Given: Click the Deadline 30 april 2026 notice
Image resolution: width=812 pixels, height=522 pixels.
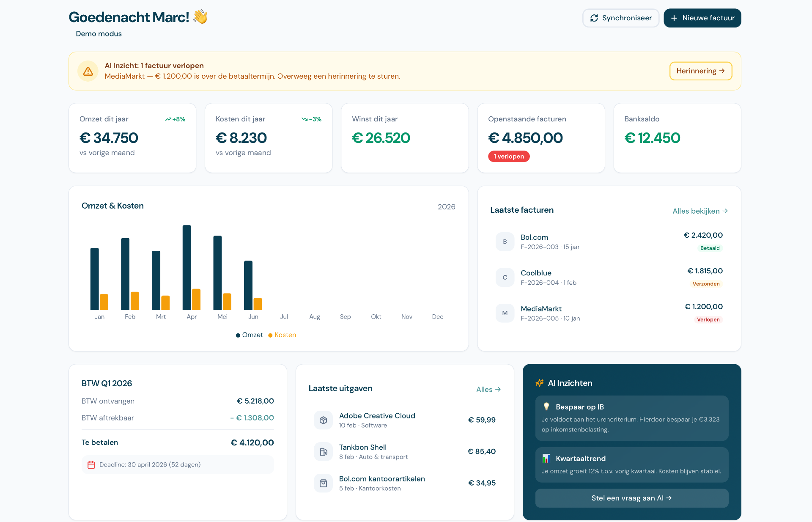Looking at the screenshot, I should pos(178,465).
